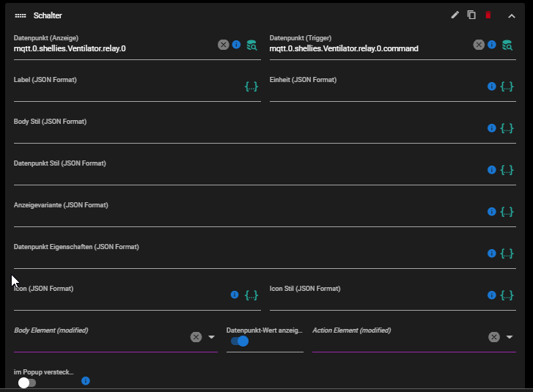Viewport: 533px width, 392px height.
Task: Delete Schalter using the red trash icon
Action: pos(488,15)
